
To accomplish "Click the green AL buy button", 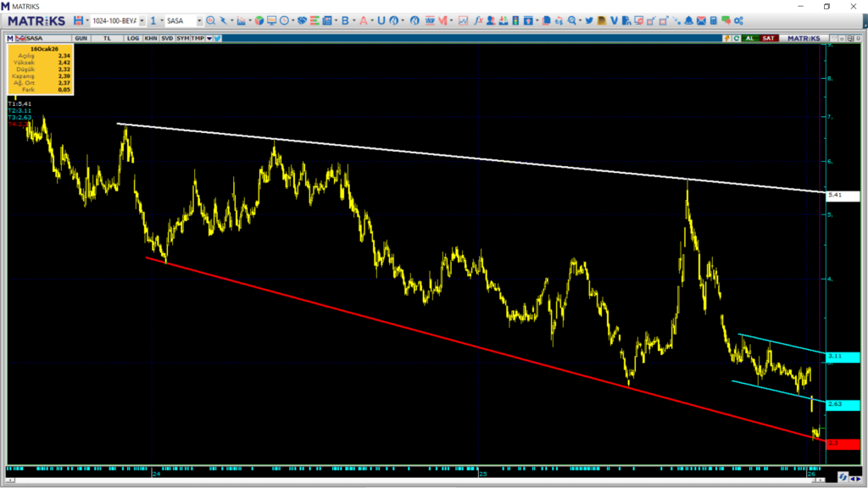I will coord(749,38).
